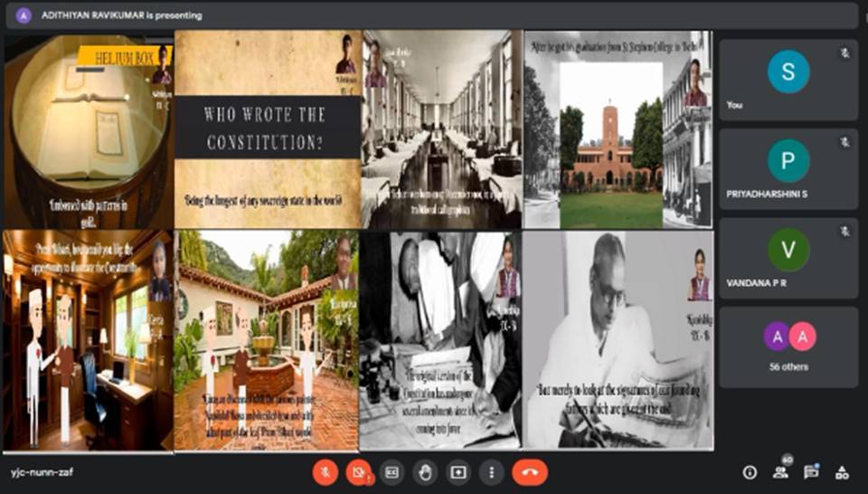Unmute the microphone in the call bar
Screen dimensions: 868x494
pos(325,472)
